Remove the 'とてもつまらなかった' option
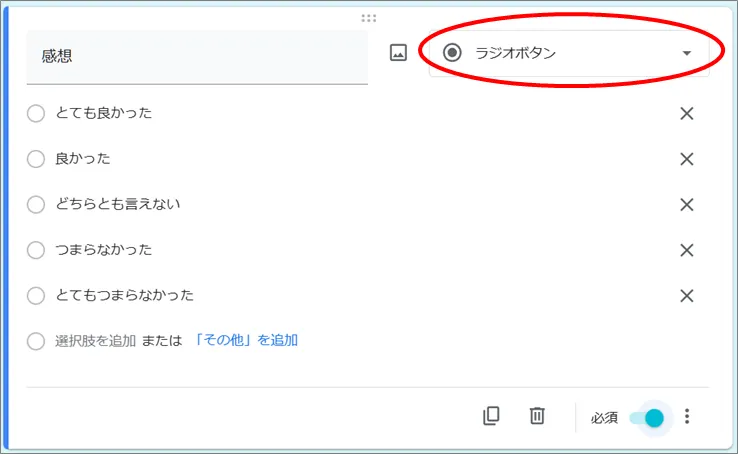The height and width of the screenshot is (454, 738). click(x=687, y=295)
